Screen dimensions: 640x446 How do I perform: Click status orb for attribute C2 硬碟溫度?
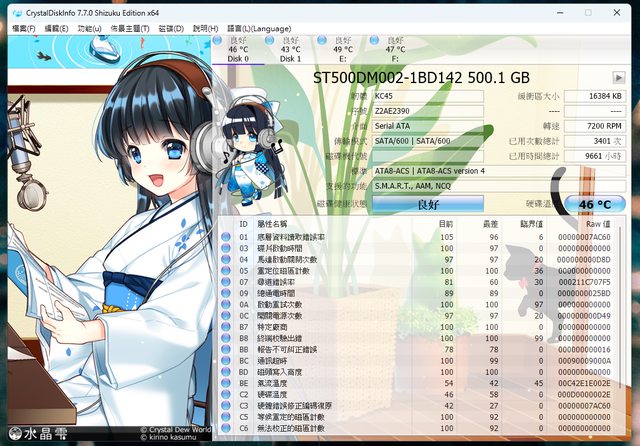[x=226, y=396]
